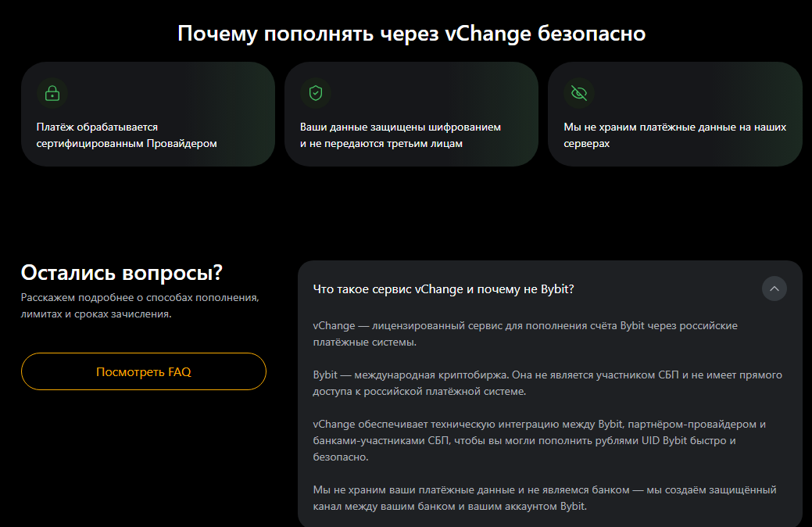Click text 'Расскажем подробнее о способах пополнения'

click(x=140, y=297)
